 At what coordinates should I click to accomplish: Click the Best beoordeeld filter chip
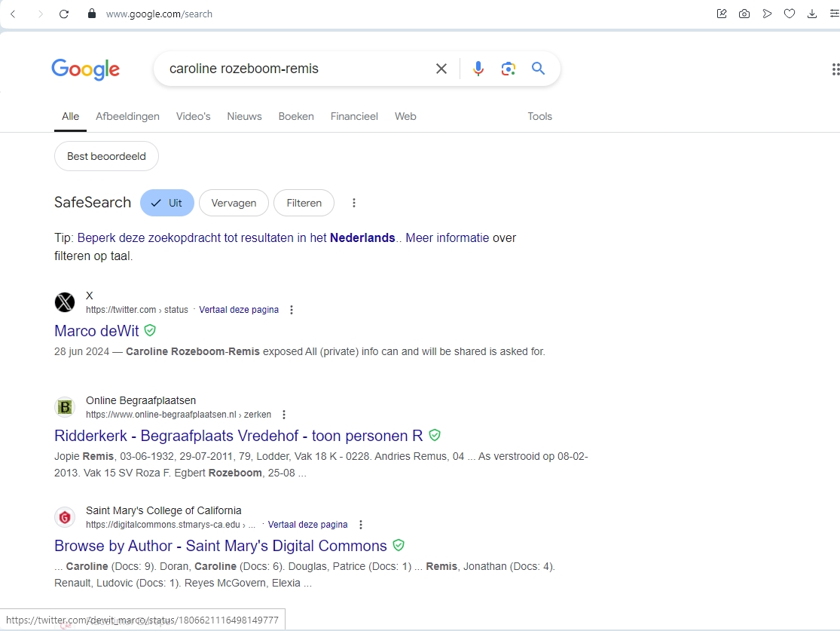[x=106, y=156]
